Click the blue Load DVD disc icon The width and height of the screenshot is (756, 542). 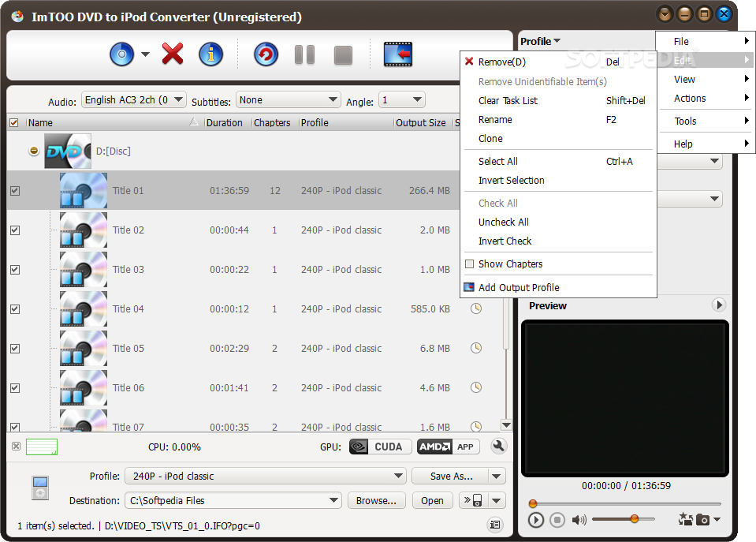[122, 54]
